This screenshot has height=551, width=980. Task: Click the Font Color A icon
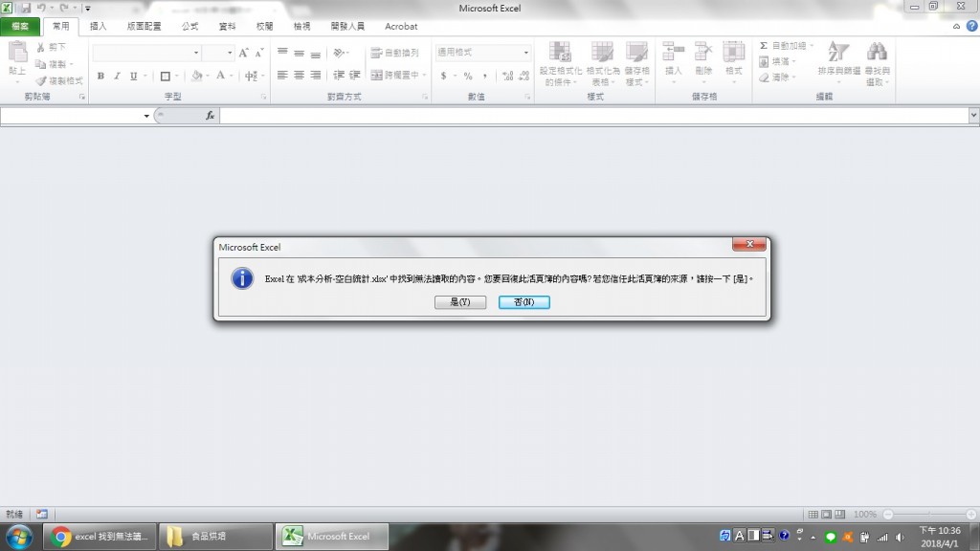(x=220, y=76)
